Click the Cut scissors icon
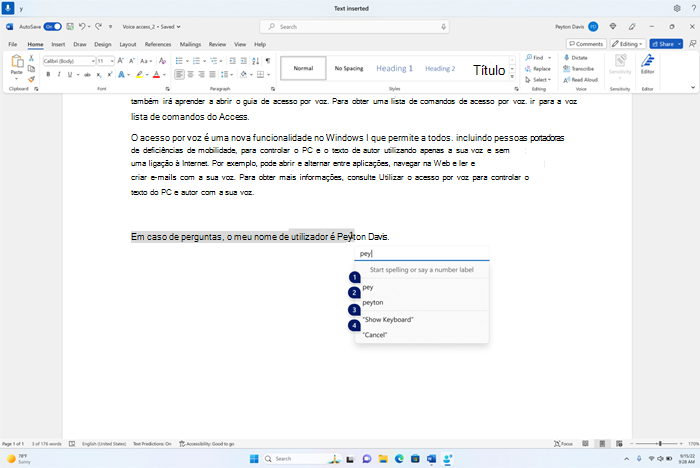Viewport: 700px width, 468px height. click(31, 58)
